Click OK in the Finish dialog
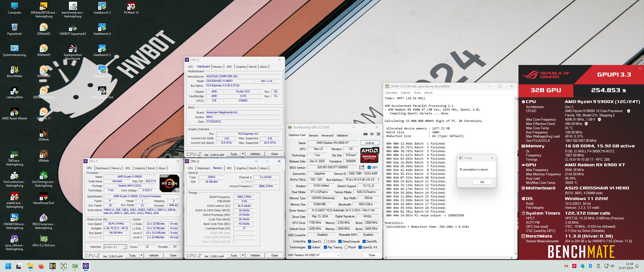 (482, 182)
